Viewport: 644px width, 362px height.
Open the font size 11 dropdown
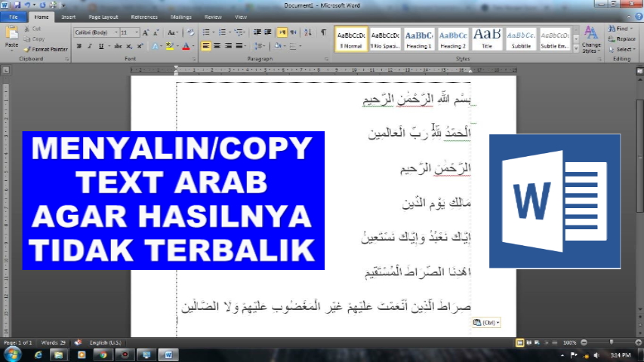point(137,32)
